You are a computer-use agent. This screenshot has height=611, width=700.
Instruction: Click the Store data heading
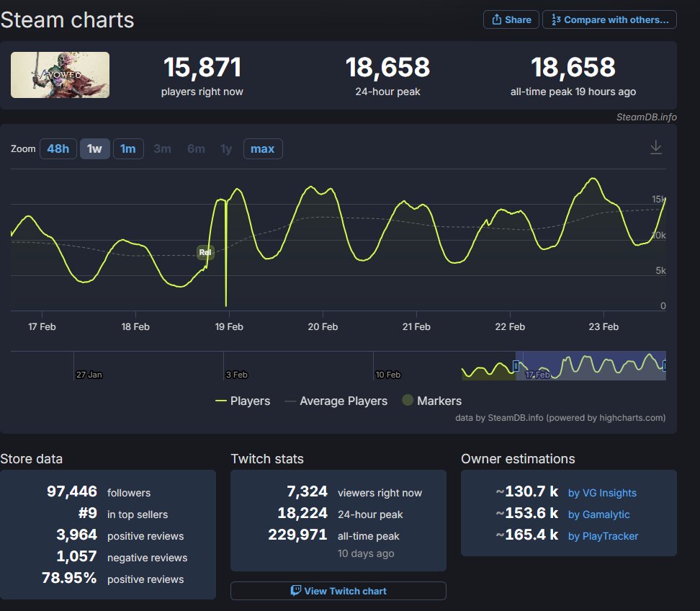click(x=31, y=459)
